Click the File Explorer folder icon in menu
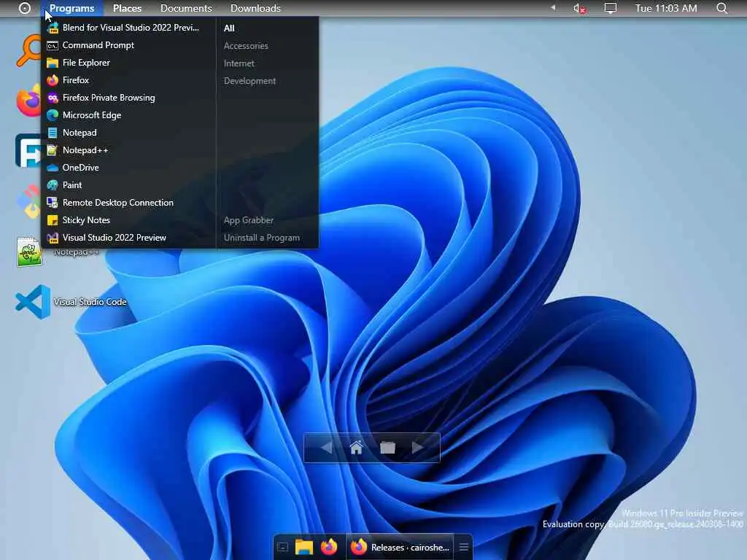747x560 pixels. tap(53, 63)
